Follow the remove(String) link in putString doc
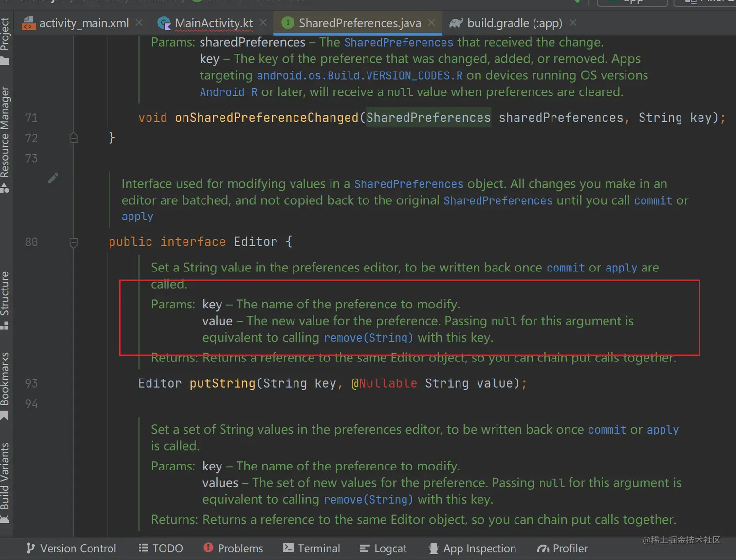The image size is (736, 560). (368, 338)
